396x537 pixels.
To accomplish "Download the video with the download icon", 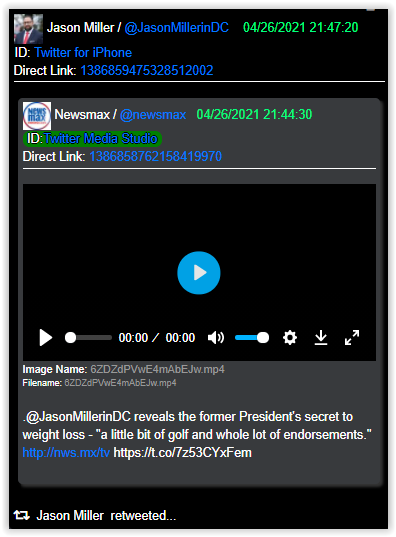I will tap(321, 338).
